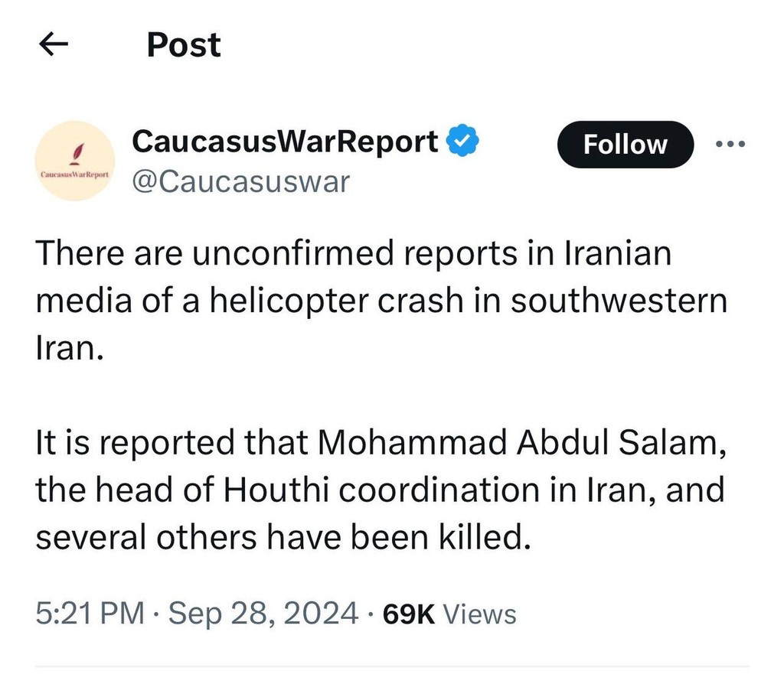Go back using the left arrow
Viewport: 784px width, 684px height.
(54, 46)
